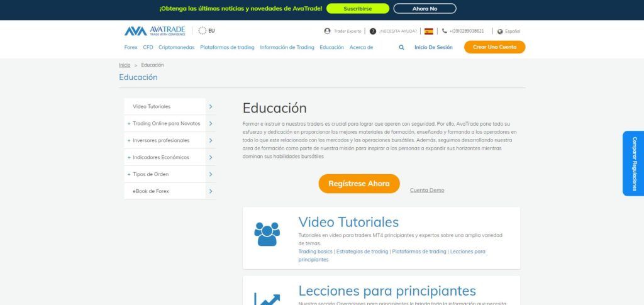Open Información de Trading menu

coord(287,47)
